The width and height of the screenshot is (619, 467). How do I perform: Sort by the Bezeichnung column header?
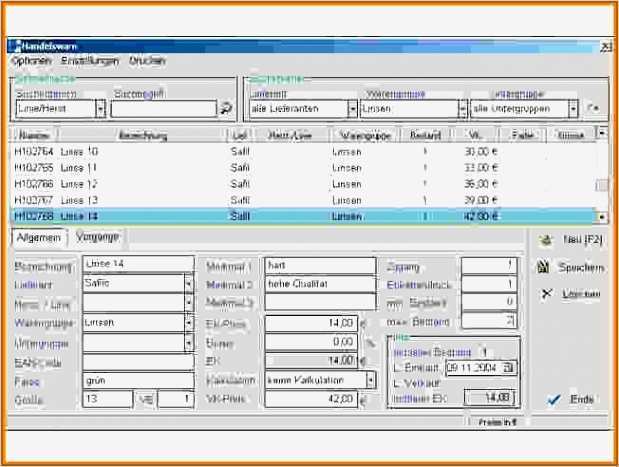143,135
